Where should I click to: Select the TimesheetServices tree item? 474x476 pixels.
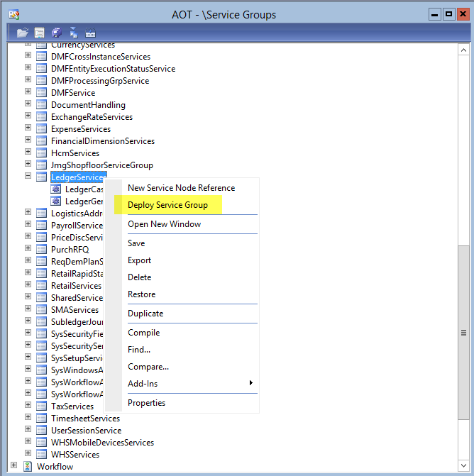[x=85, y=419]
